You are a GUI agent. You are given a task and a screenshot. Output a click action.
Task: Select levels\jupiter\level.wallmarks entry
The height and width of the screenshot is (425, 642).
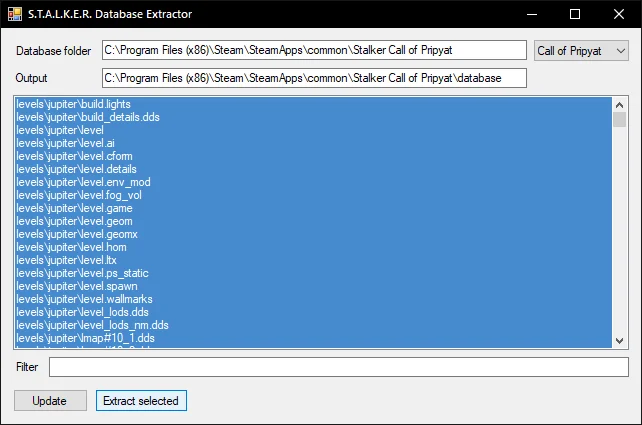pyautogui.click(x=313, y=299)
